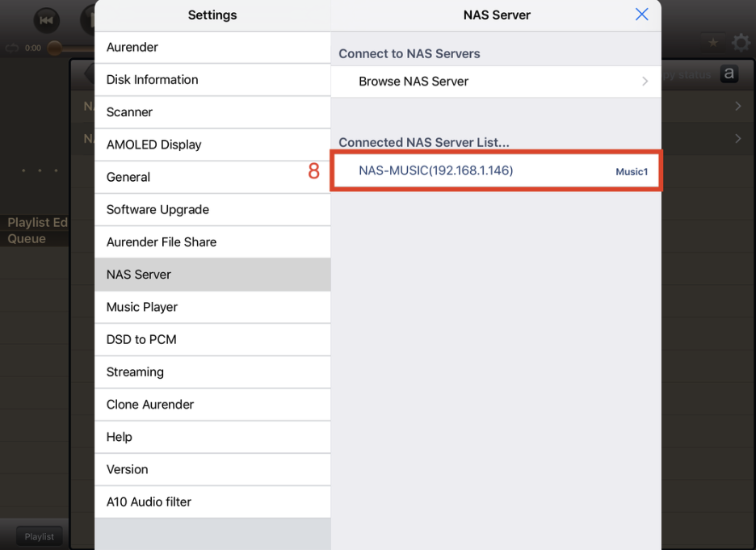The image size is (756, 550).
Task: Expand second background list row chevron
Action: tap(738, 139)
